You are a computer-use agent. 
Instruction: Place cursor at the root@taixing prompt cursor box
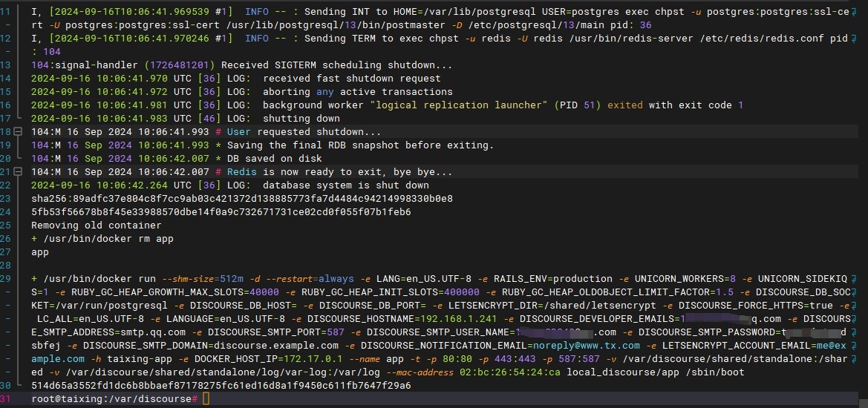coord(206,399)
